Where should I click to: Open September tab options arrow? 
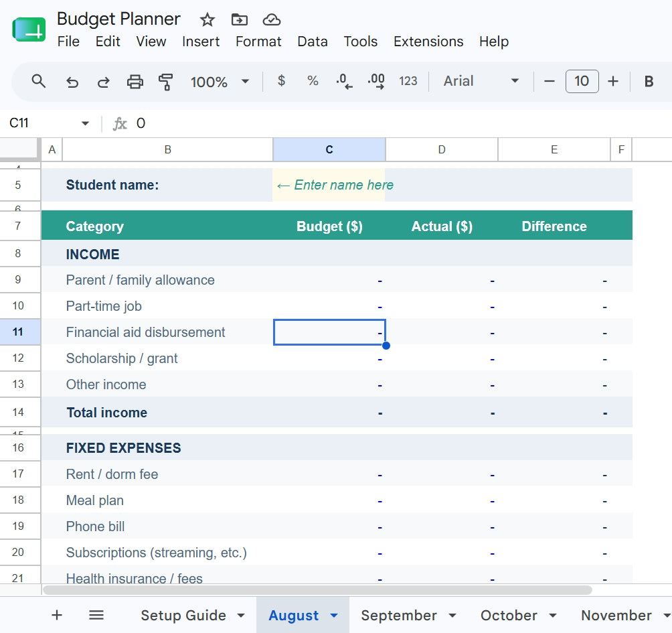pyautogui.click(x=452, y=616)
